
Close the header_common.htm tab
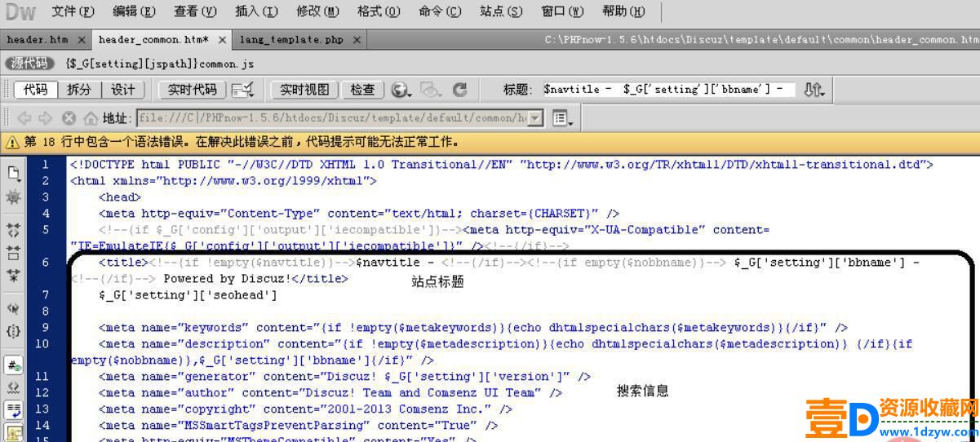pos(222,39)
